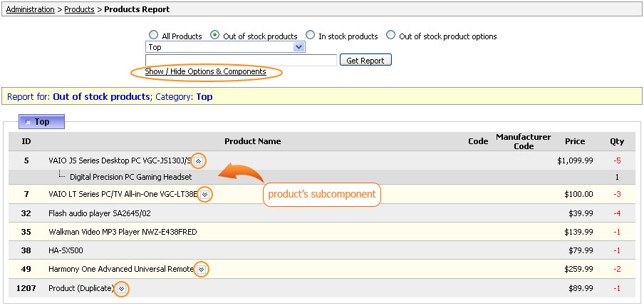Screen dimensions: 644x306
Task: Select Out of stock product options radio
Action: (x=390, y=34)
